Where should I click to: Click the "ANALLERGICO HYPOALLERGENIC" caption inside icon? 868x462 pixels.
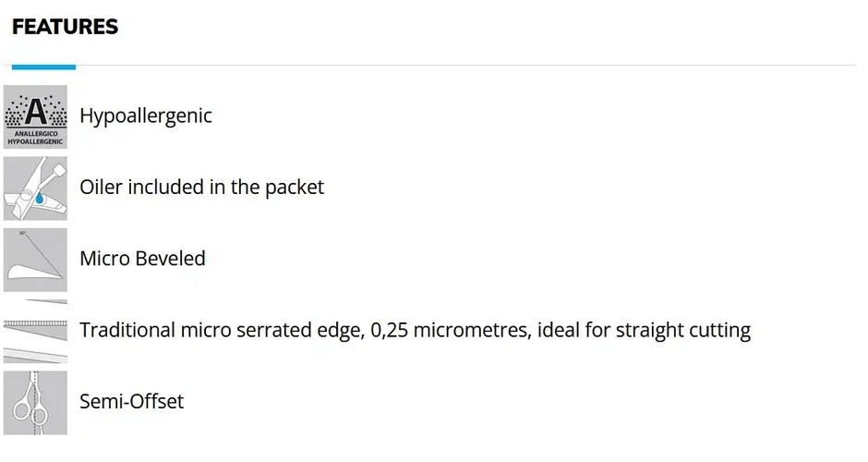pos(35,139)
